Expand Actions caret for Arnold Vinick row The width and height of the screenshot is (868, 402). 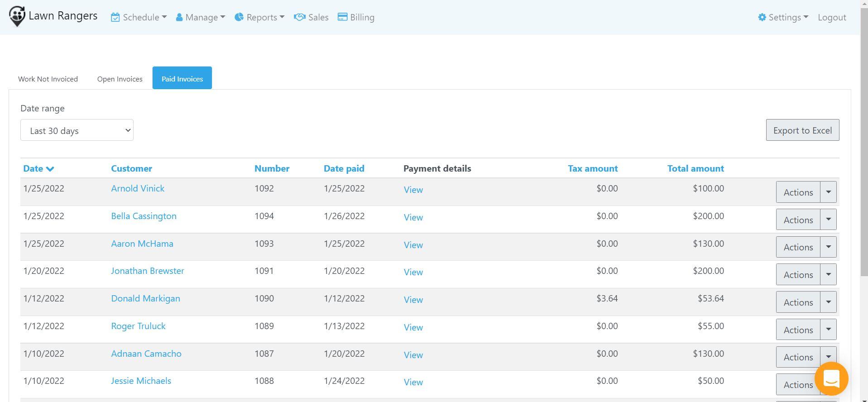click(828, 192)
